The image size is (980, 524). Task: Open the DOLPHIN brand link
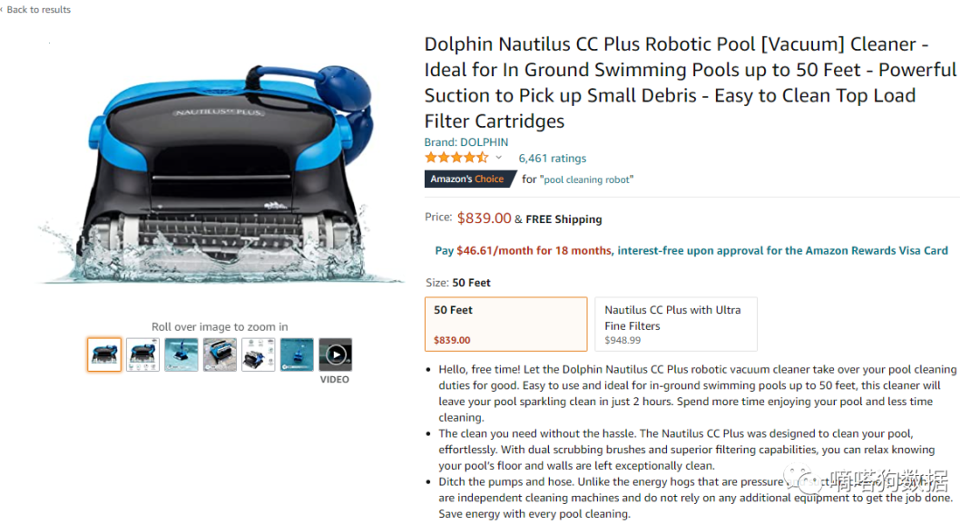tap(466, 141)
